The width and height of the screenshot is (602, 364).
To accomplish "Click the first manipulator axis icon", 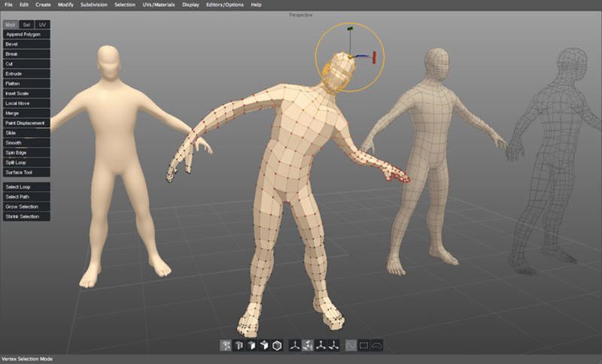I will [295, 345].
